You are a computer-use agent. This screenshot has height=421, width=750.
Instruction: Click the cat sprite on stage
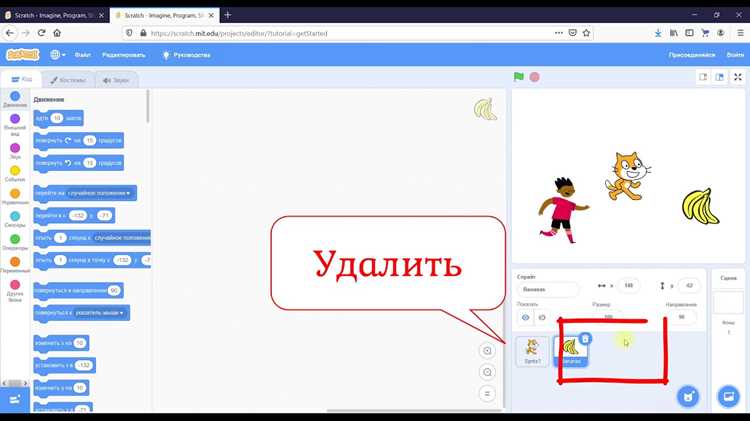627,176
